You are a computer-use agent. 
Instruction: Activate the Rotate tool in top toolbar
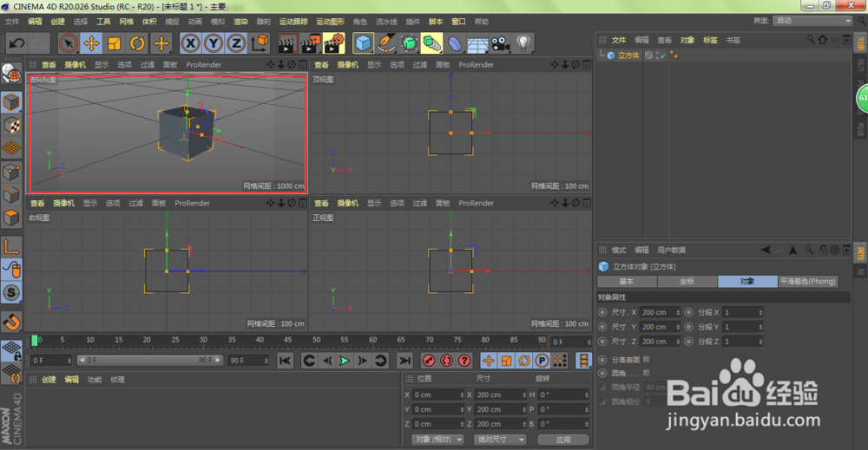pyautogui.click(x=137, y=43)
